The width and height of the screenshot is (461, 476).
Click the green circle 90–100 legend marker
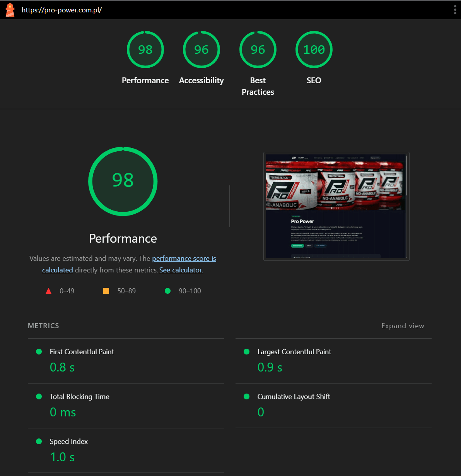167,291
